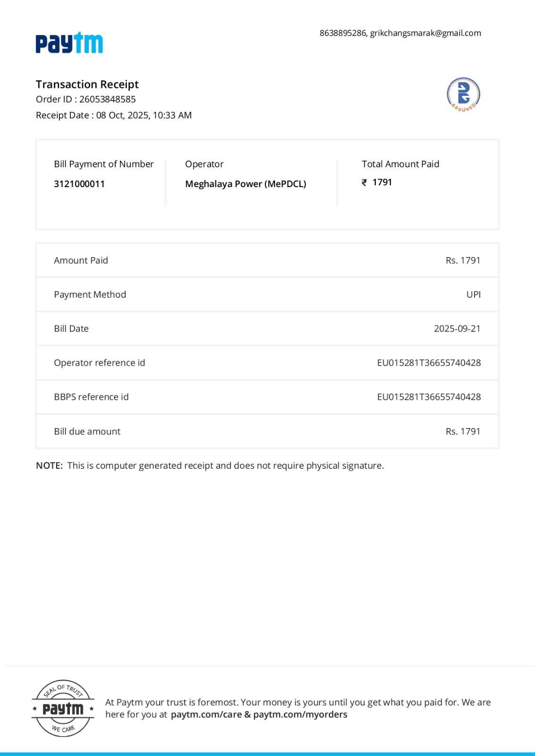Click the Bharat BillPay Assured badge
Viewport: 535px width, 756px height.
463,94
